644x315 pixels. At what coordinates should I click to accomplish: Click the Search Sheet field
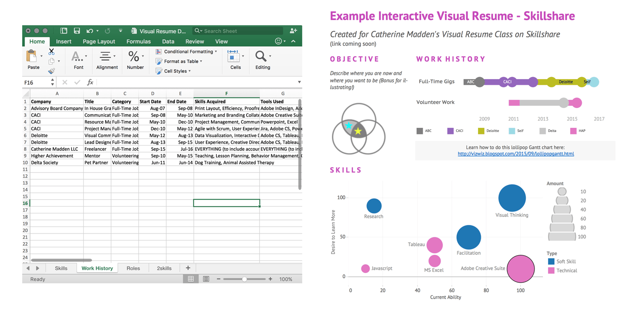pos(238,31)
